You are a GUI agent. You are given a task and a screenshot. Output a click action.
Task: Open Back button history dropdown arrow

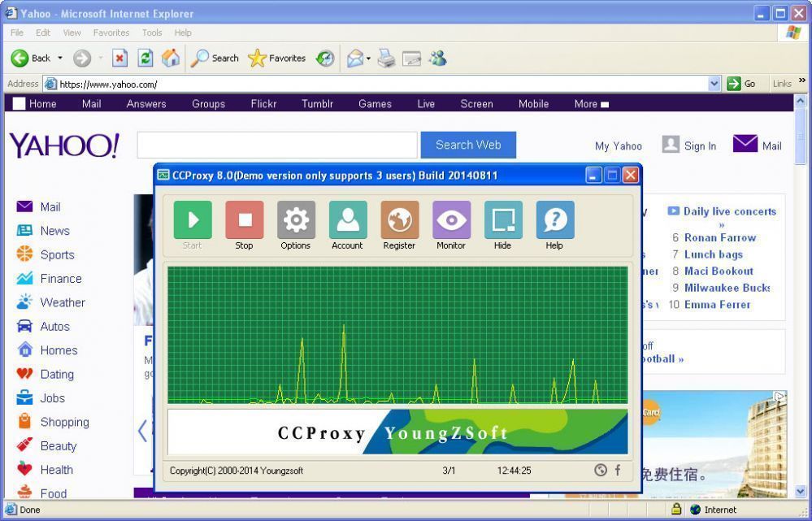[x=60, y=58]
